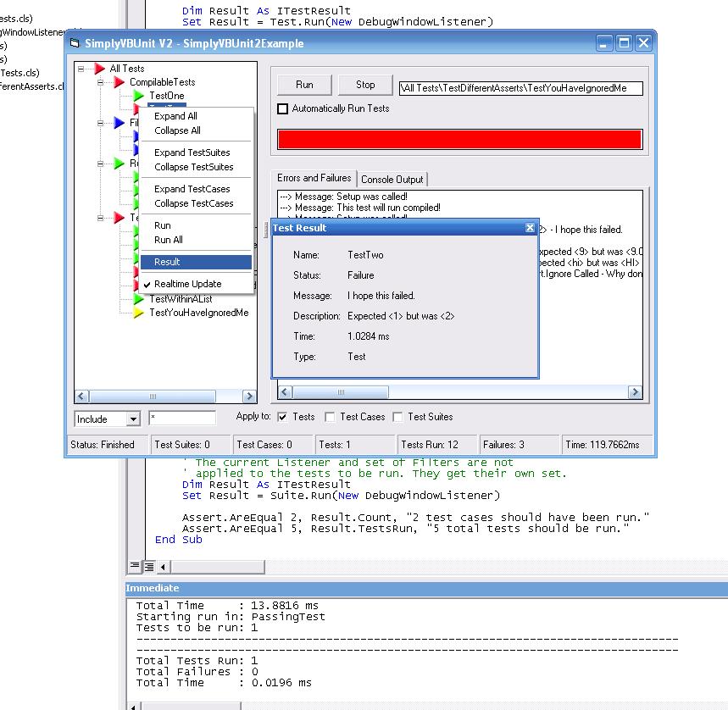Viewport: 728px width, 710px height.
Task: Switch to the Console Output tab
Action: click(392, 180)
